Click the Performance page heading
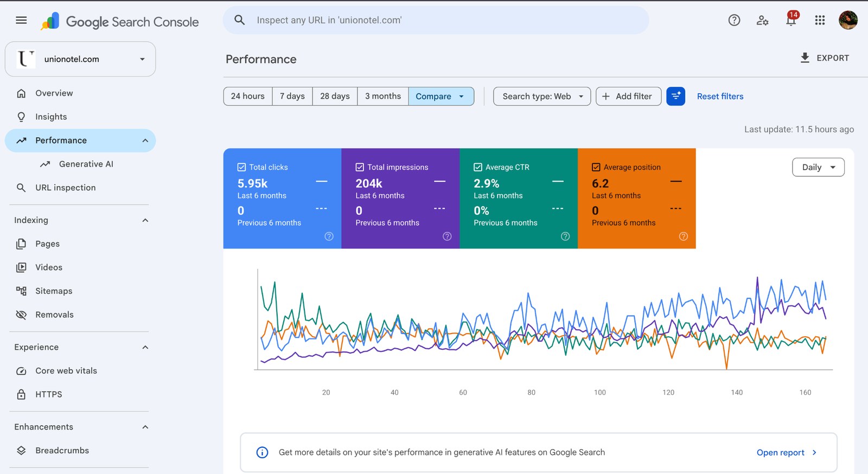Image resolution: width=868 pixels, height=474 pixels. point(261,59)
